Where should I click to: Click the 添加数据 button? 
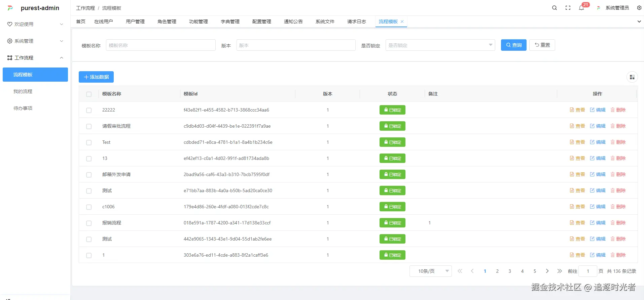[96, 77]
